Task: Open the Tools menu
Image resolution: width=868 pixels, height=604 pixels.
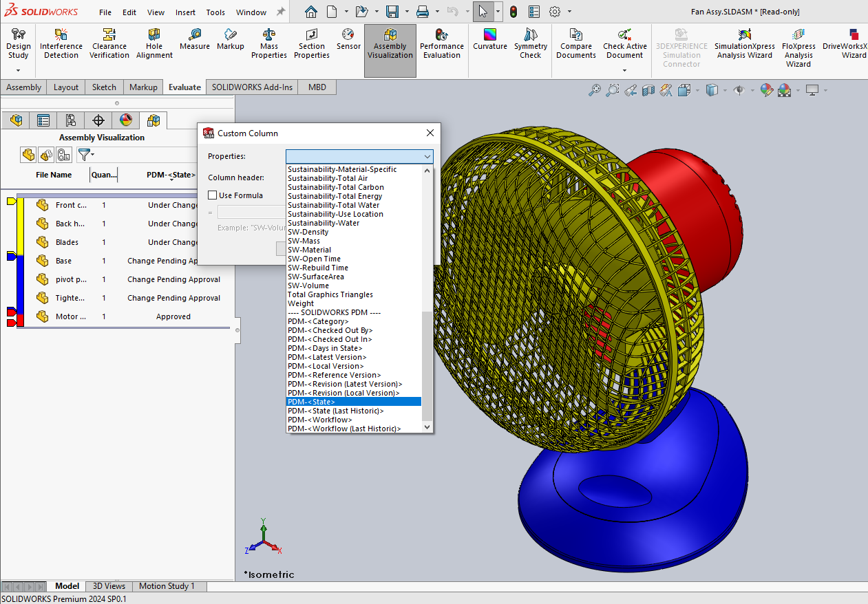Action: [x=215, y=12]
